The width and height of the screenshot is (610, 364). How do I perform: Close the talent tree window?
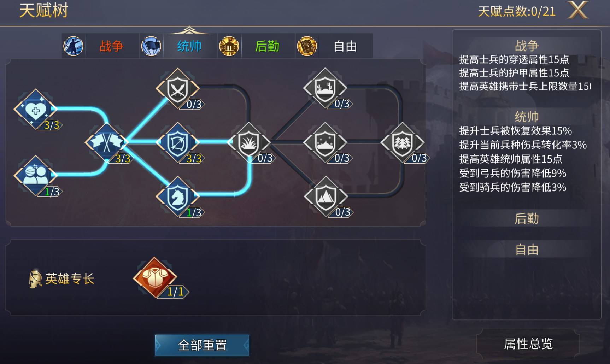[578, 10]
